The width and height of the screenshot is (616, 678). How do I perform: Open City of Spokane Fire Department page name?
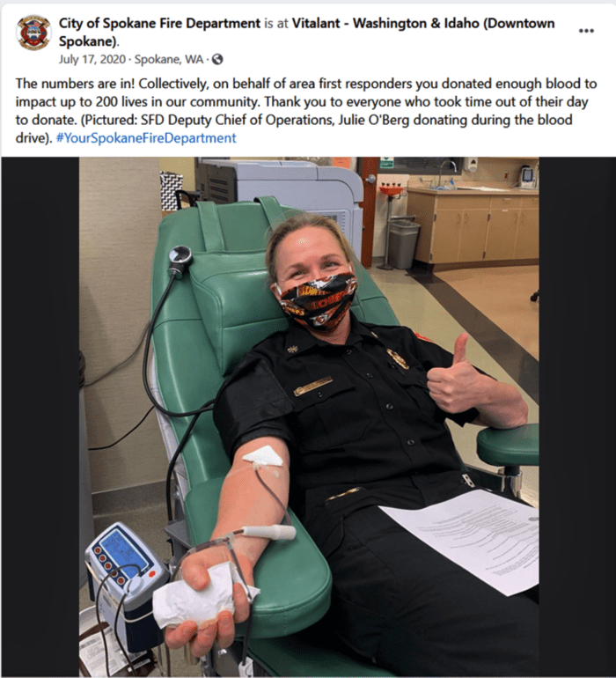(x=159, y=24)
